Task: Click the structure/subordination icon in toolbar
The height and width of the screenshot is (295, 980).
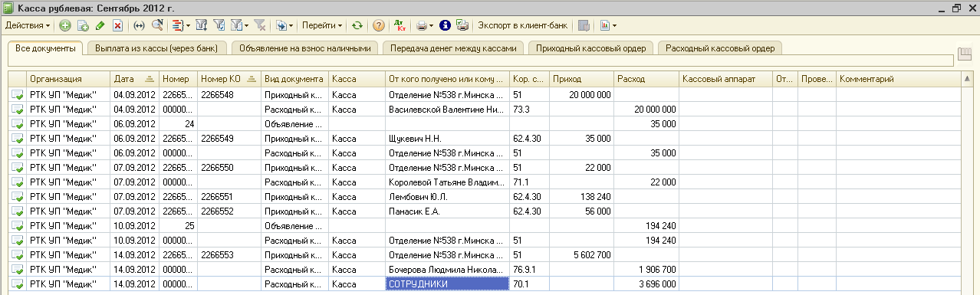Action: click(584, 25)
